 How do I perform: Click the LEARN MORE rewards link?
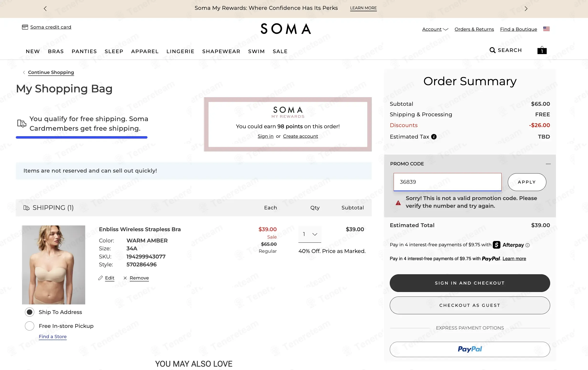click(363, 8)
